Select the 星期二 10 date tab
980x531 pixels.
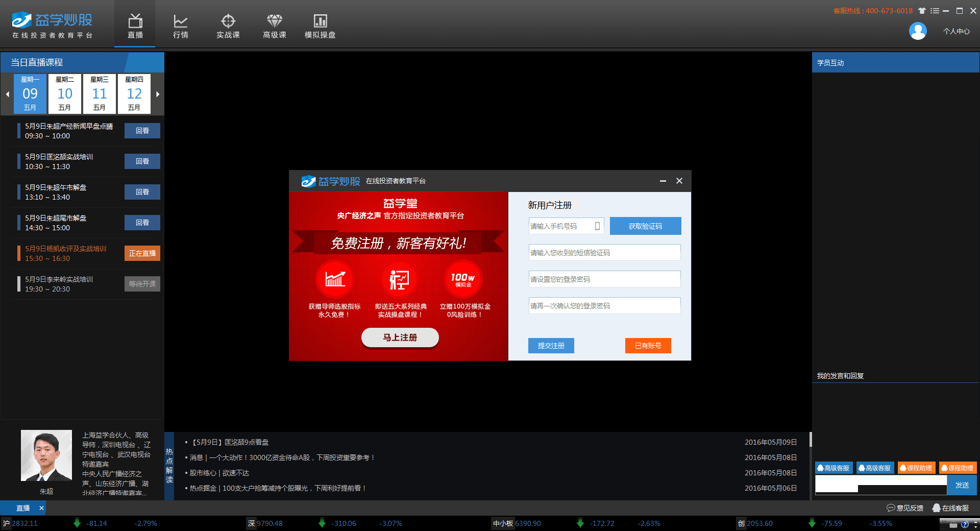[x=65, y=93]
